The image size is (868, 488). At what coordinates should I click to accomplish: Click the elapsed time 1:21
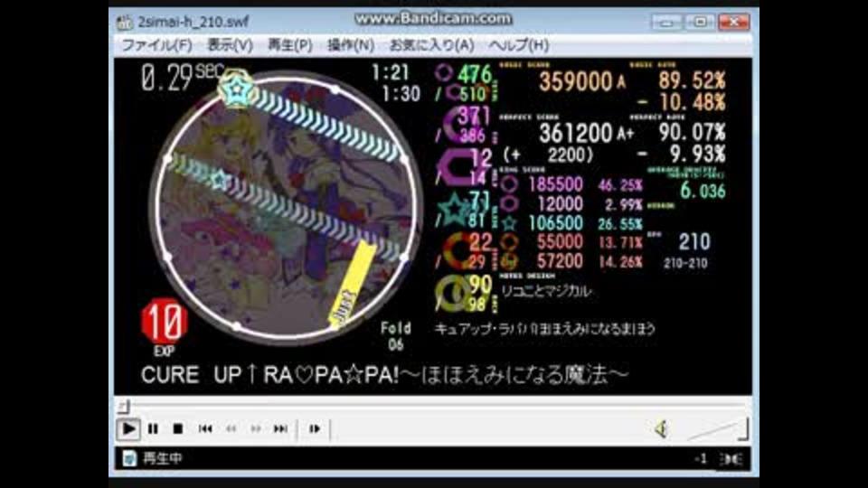[391, 72]
